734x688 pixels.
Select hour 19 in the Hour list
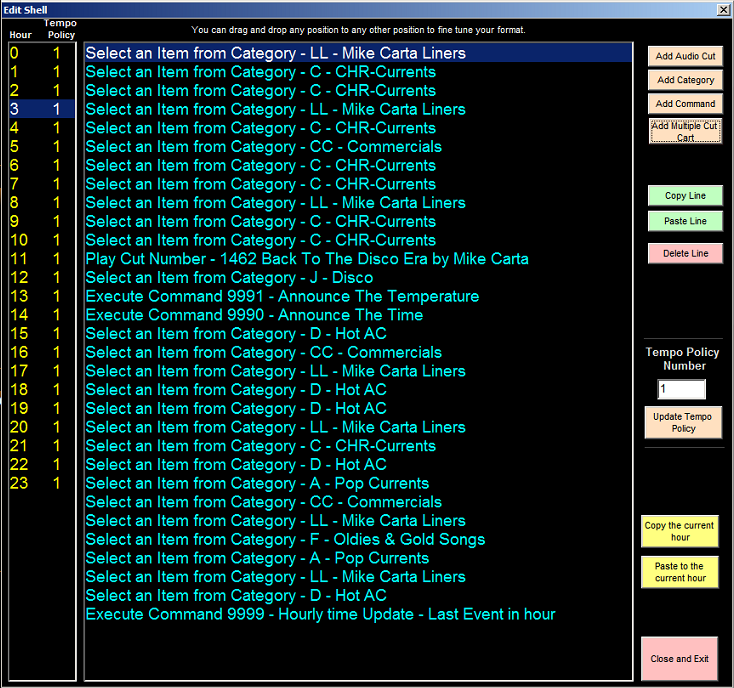tap(42, 409)
